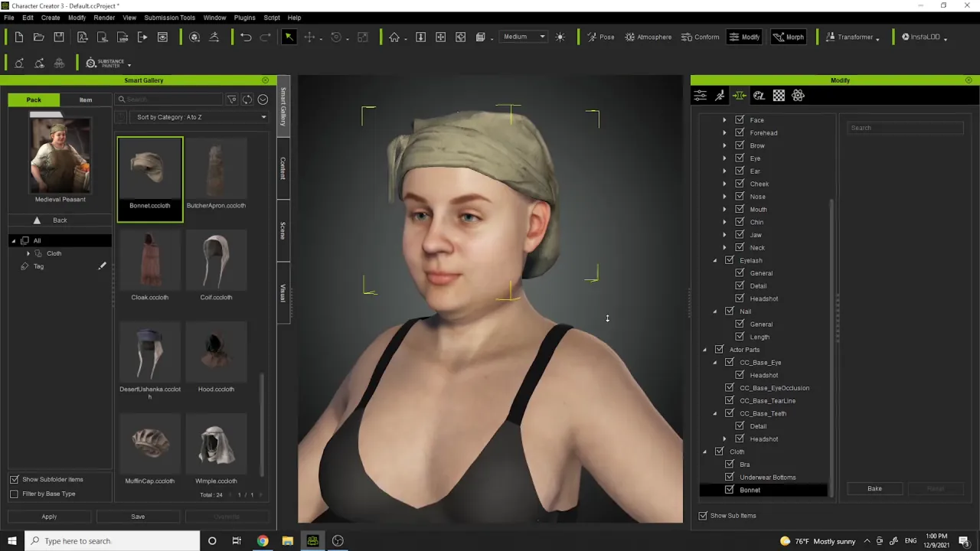Select the Morph button icon
Image resolution: width=980 pixels, height=551 pixels.
788,37
